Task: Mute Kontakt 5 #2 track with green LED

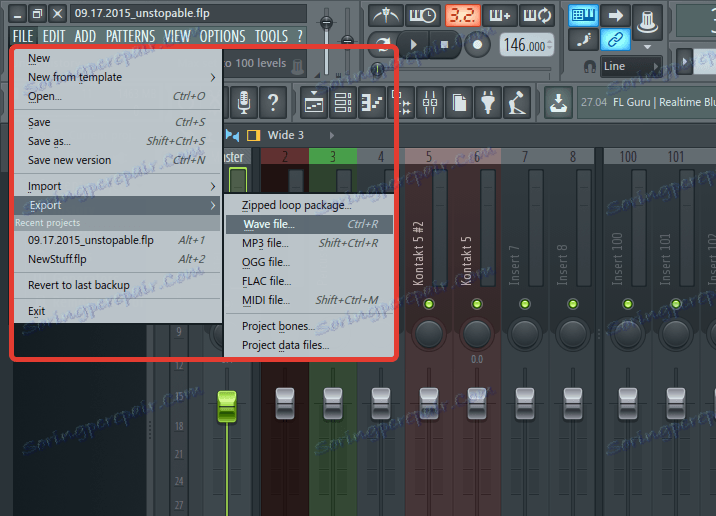Action: click(x=429, y=304)
